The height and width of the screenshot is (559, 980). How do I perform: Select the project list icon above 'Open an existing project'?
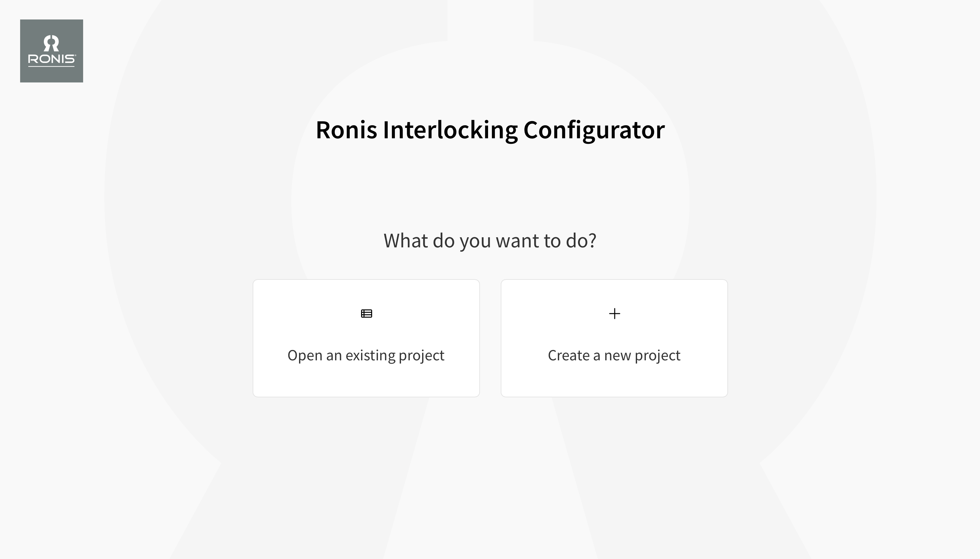[366, 313]
